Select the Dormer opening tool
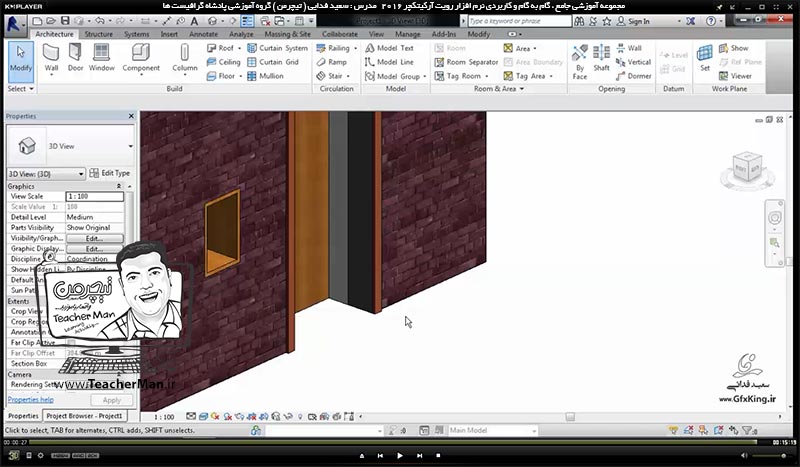Screen dimensions: 800x467 tap(633, 76)
